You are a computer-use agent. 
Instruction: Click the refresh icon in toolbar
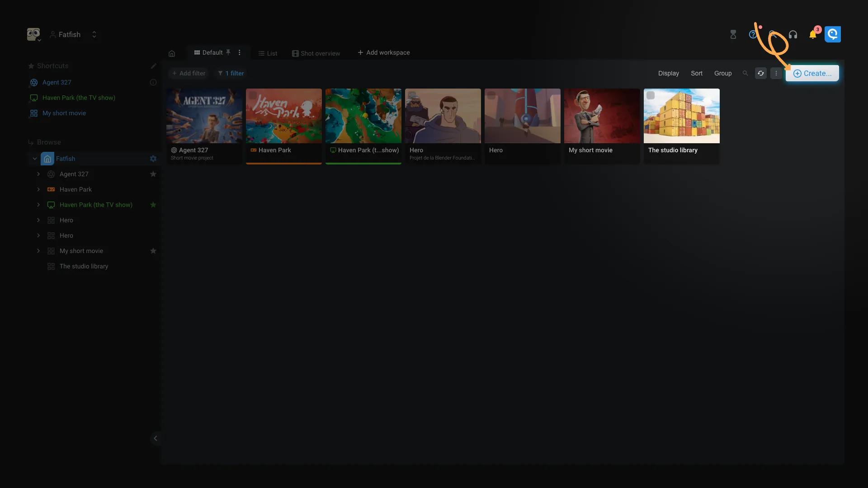(761, 73)
